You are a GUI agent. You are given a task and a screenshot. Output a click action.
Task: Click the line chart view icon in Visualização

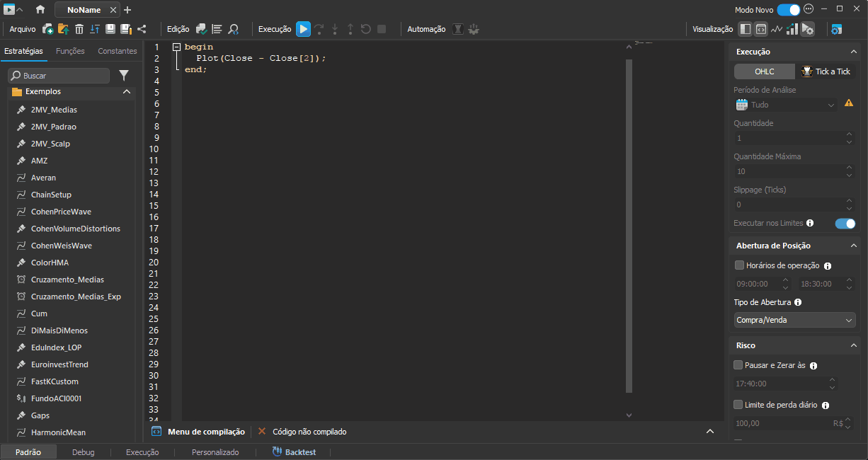coord(777,29)
